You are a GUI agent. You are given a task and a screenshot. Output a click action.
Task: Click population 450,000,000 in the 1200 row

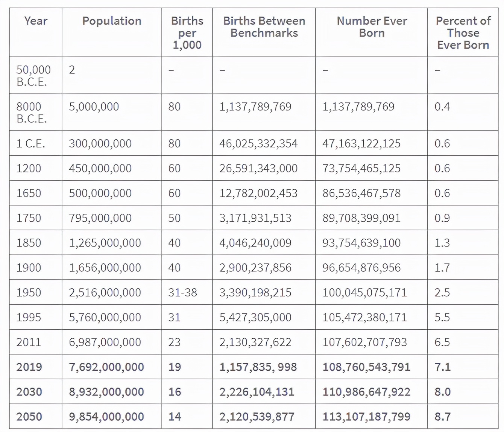100,168
